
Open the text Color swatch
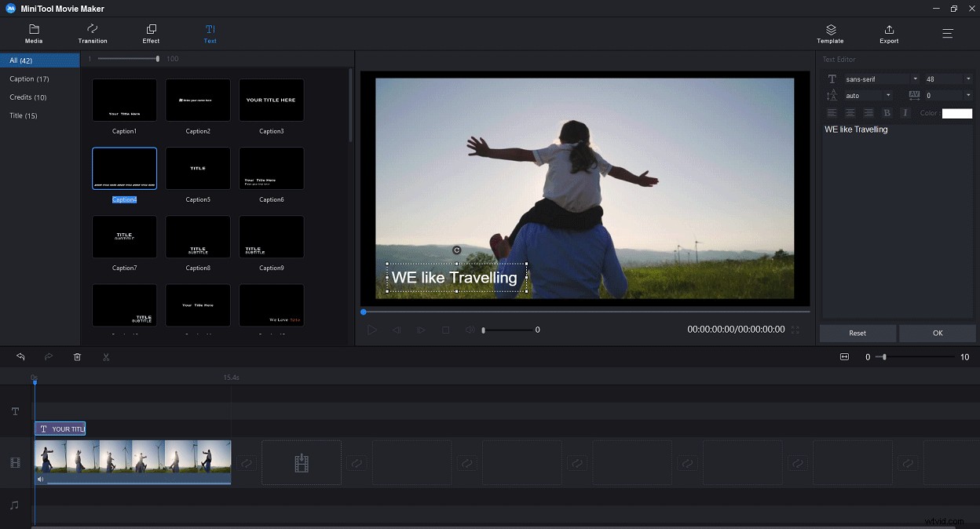pos(956,112)
